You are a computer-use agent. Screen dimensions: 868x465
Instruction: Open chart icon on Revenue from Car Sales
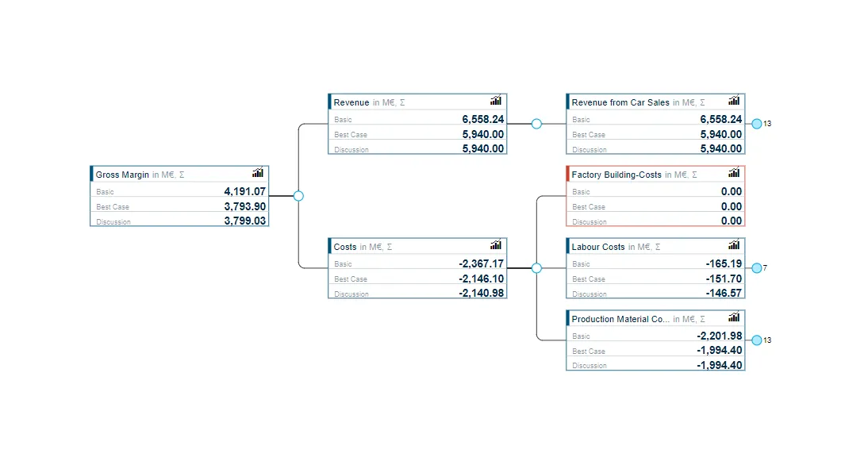734,100
